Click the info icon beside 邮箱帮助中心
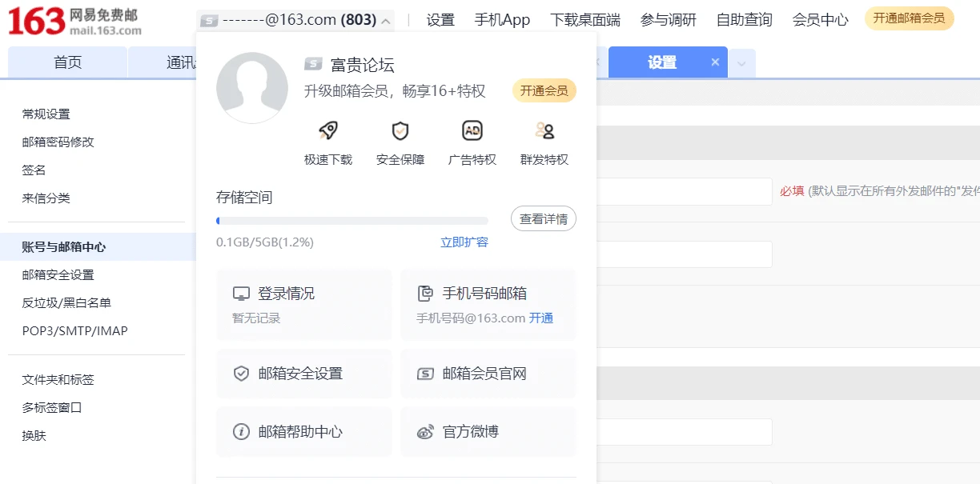 click(x=241, y=431)
